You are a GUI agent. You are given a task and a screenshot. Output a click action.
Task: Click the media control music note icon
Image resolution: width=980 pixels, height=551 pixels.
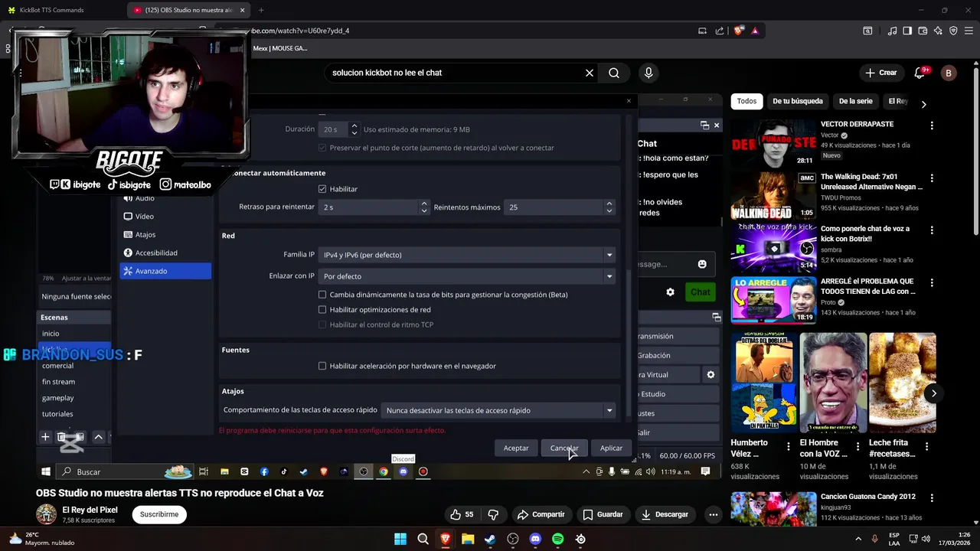(892, 31)
